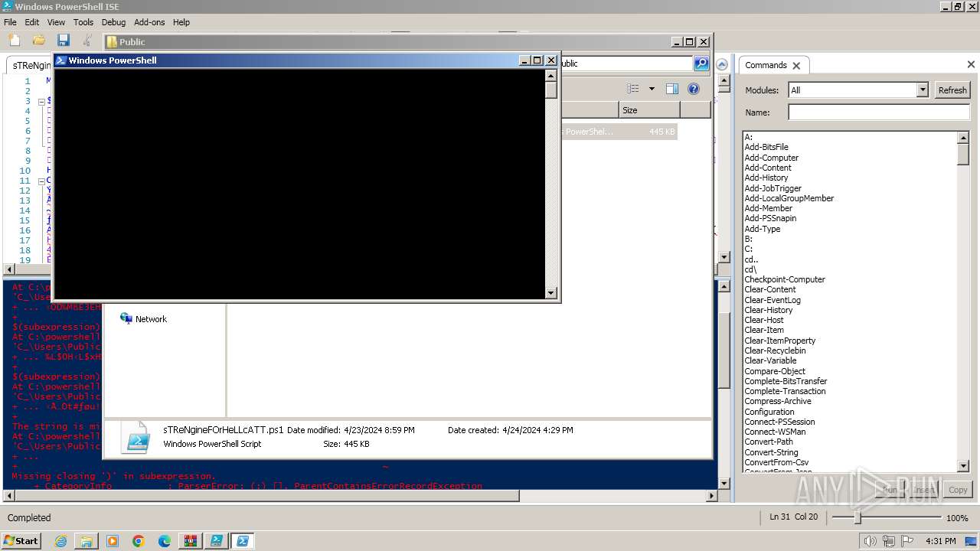Switch to PowerShell ISE taskbar button
Screen dimensions: 980x551
(x=217, y=541)
